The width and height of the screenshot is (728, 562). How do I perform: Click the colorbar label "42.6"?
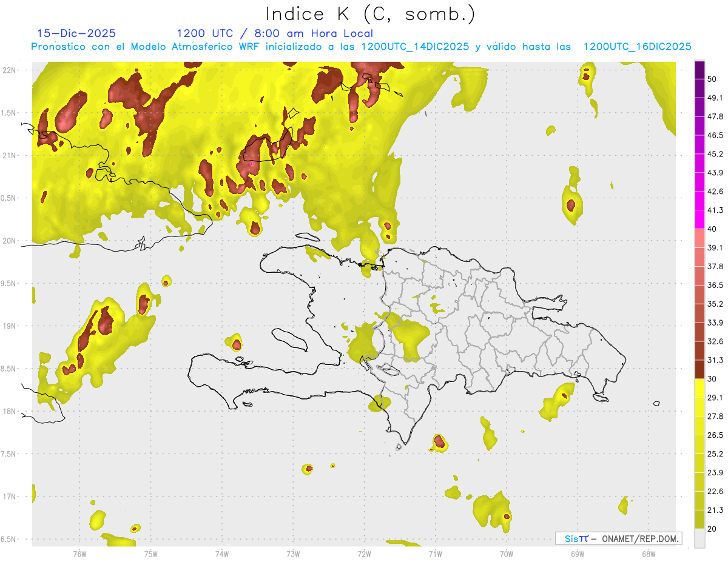click(x=715, y=192)
